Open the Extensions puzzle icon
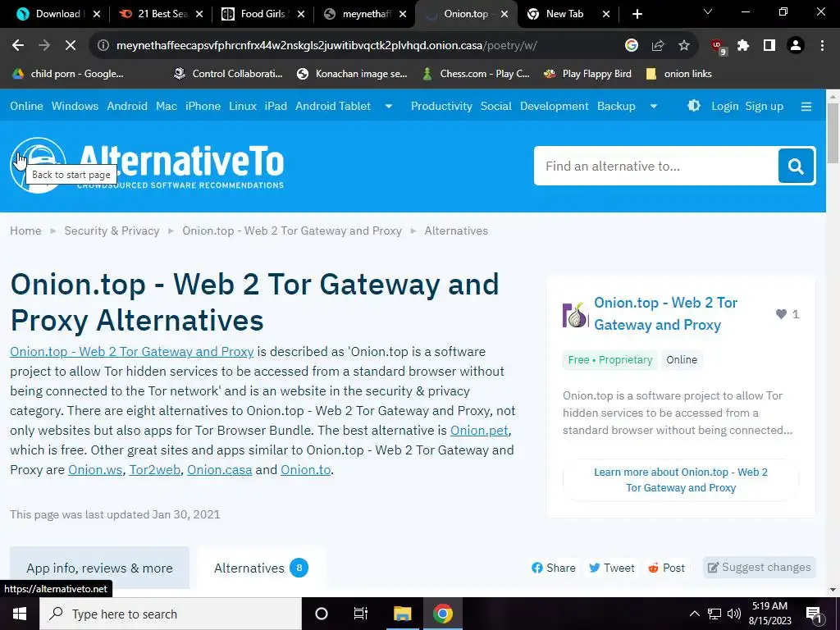Image resolution: width=840 pixels, height=630 pixels. [743, 46]
